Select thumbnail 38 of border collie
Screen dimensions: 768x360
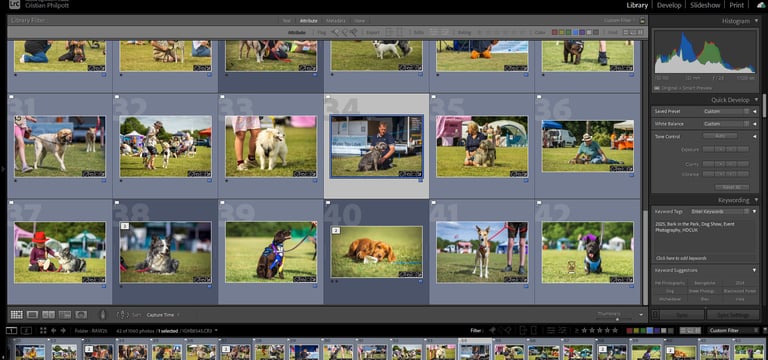166,252
